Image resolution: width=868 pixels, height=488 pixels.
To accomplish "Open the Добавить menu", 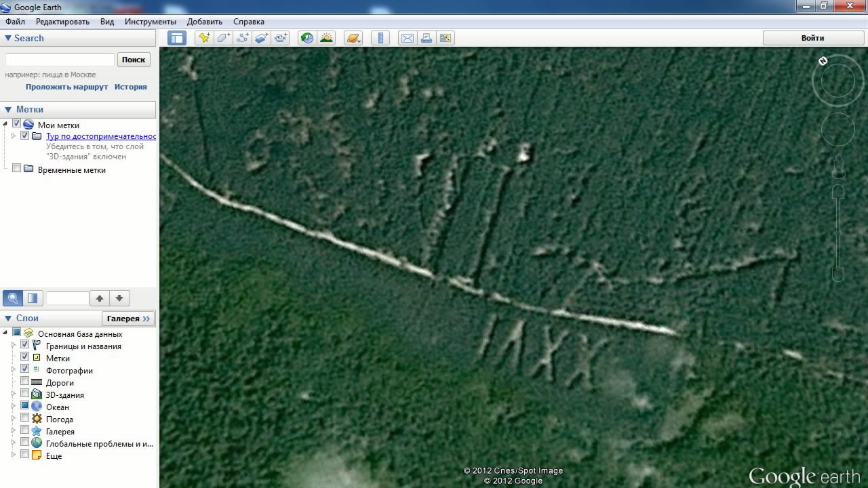I will click(x=205, y=22).
